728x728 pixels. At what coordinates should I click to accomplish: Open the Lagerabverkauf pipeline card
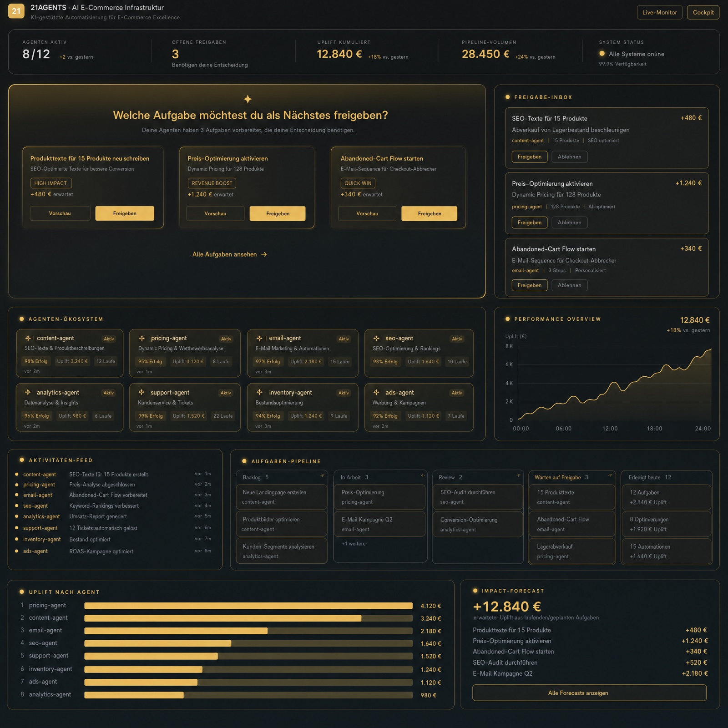(x=572, y=551)
